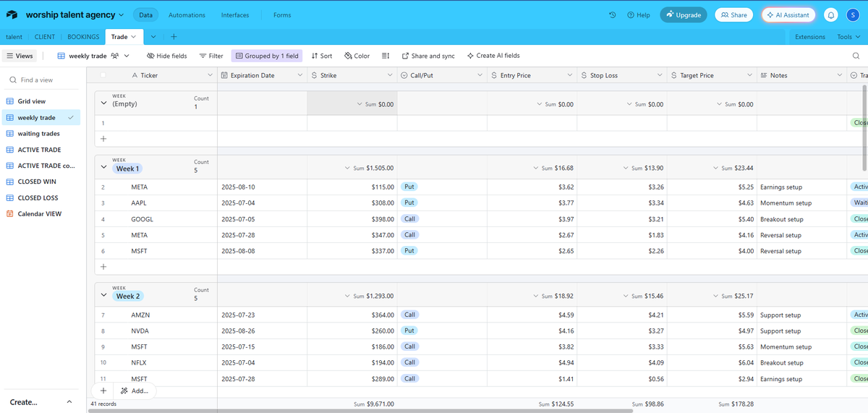The image size is (868, 413).
Task: Click Sort in the toolbar
Action: [x=321, y=56]
